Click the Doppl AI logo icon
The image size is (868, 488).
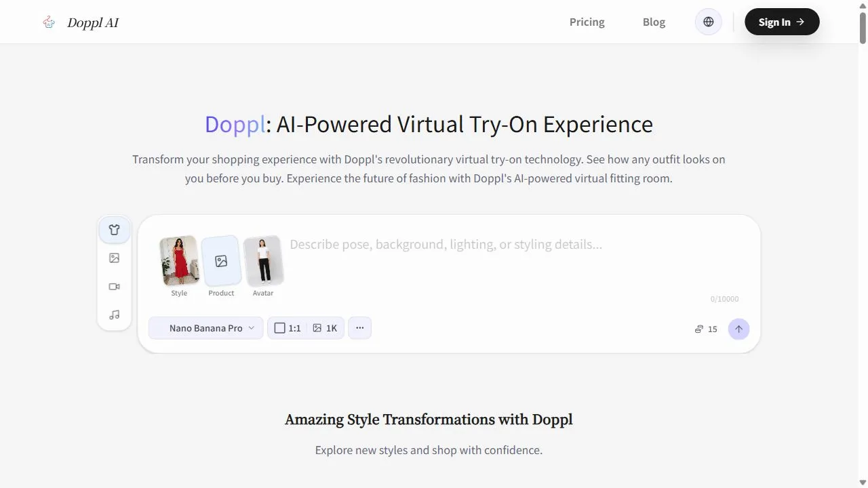pos(49,22)
